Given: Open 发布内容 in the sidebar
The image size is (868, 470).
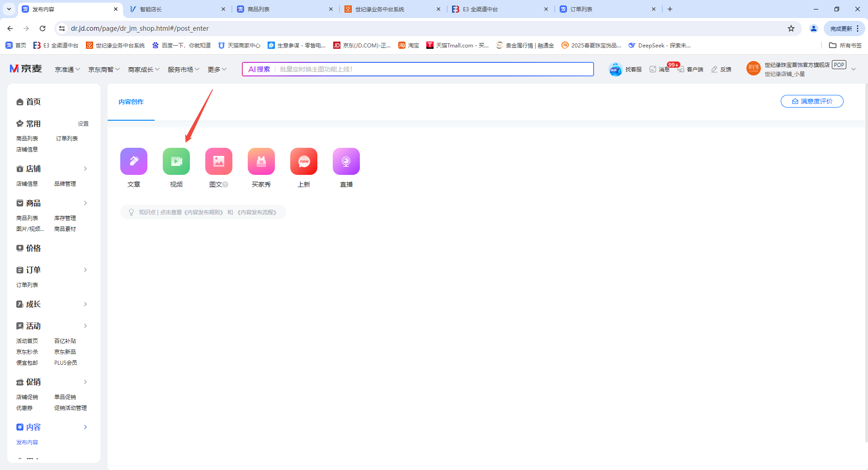Looking at the screenshot, I should [27, 442].
